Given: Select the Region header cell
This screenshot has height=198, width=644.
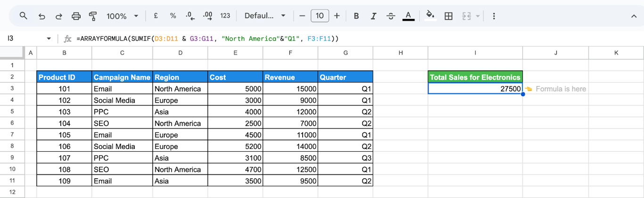Looking at the screenshot, I should click(x=180, y=77).
